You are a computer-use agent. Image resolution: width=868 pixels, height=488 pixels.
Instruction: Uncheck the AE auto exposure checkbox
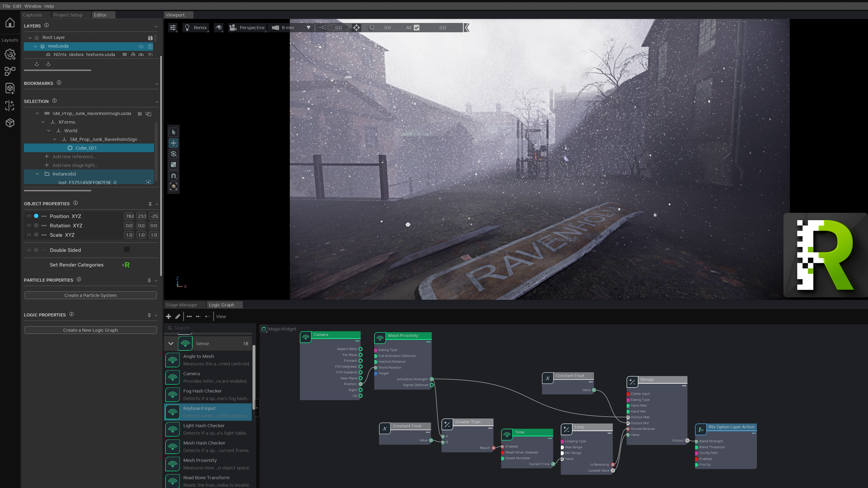(x=416, y=28)
